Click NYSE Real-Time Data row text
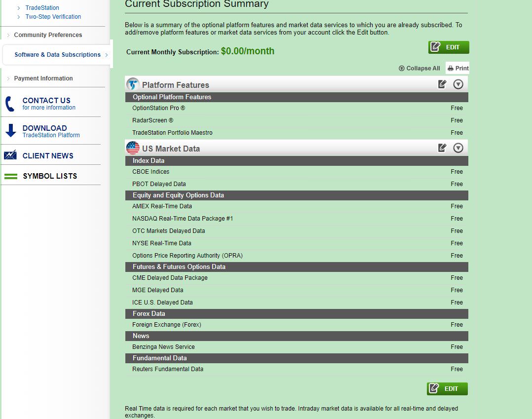Screen dimensions: 532x419 162,243
